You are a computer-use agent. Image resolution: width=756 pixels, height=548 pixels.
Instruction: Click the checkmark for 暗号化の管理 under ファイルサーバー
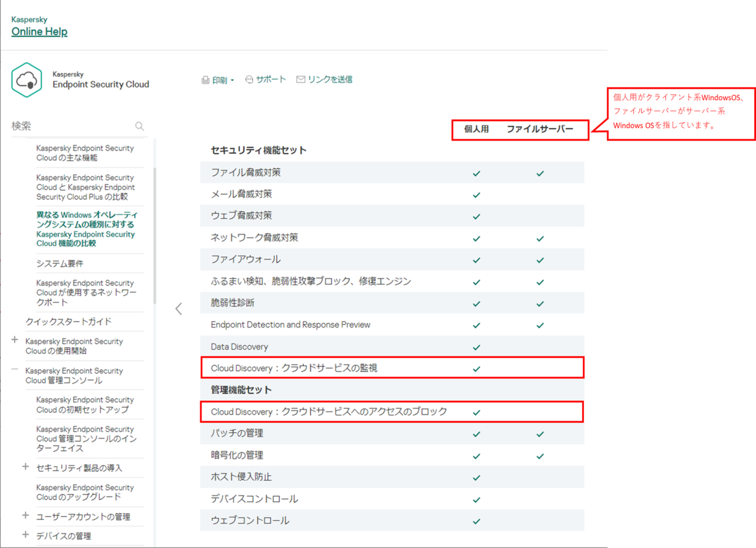(x=540, y=455)
